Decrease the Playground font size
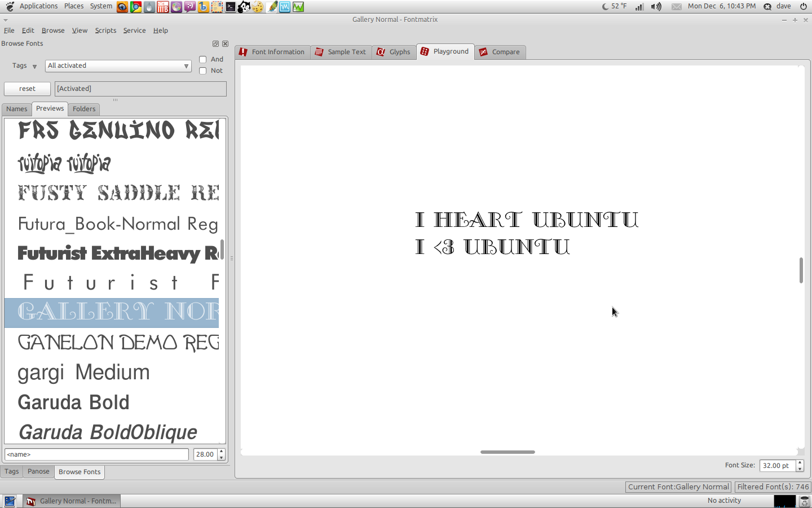The height and width of the screenshot is (508, 812). point(800,468)
